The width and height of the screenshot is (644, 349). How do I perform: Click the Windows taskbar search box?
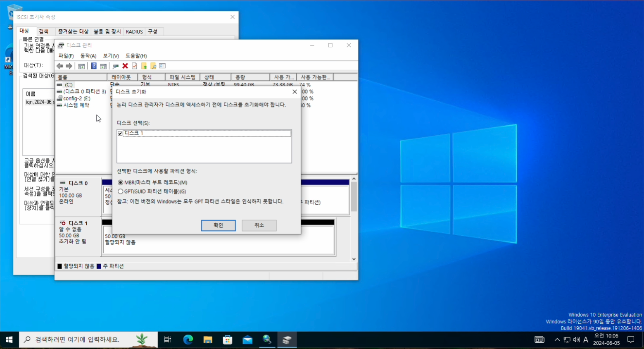pos(83,340)
